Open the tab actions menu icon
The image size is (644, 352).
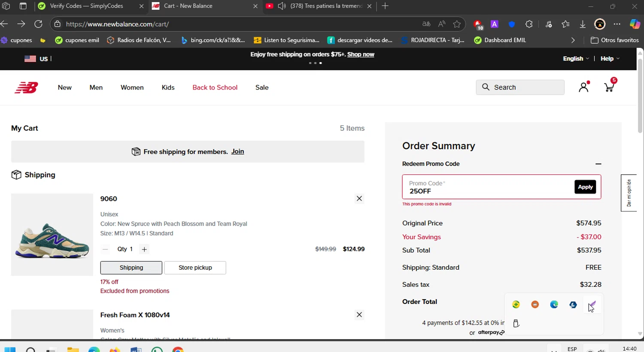(23, 6)
